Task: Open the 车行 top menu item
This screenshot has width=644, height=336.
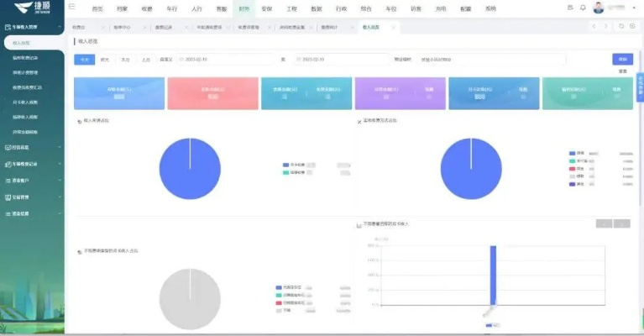Action: coord(171,8)
